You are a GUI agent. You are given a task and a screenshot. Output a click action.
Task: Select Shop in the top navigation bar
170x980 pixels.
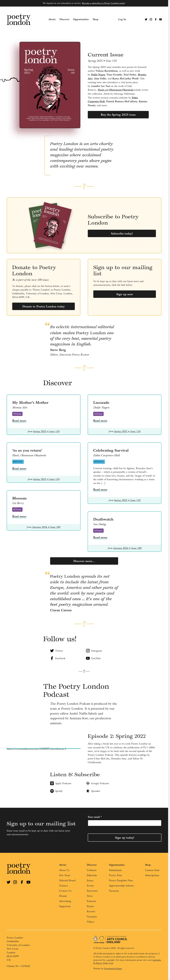pos(95,19)
